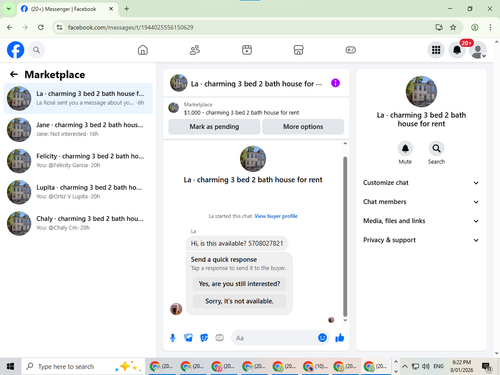
Task: Click the chat scrollbar thumb
Action: [345, 236]
